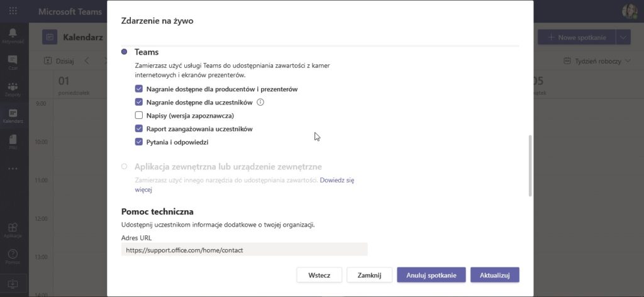This screenshot has height=297, width=644.
Task: Uncheck Nagranie dostępne dla producentów i prezenterów
Action: pos(139,89)
